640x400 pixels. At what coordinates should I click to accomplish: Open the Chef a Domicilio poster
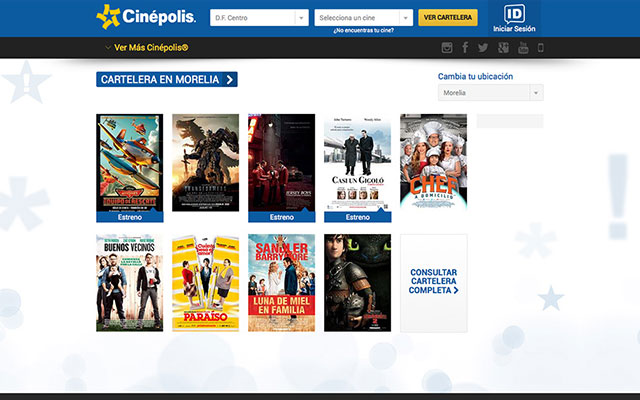coord(433,162)
